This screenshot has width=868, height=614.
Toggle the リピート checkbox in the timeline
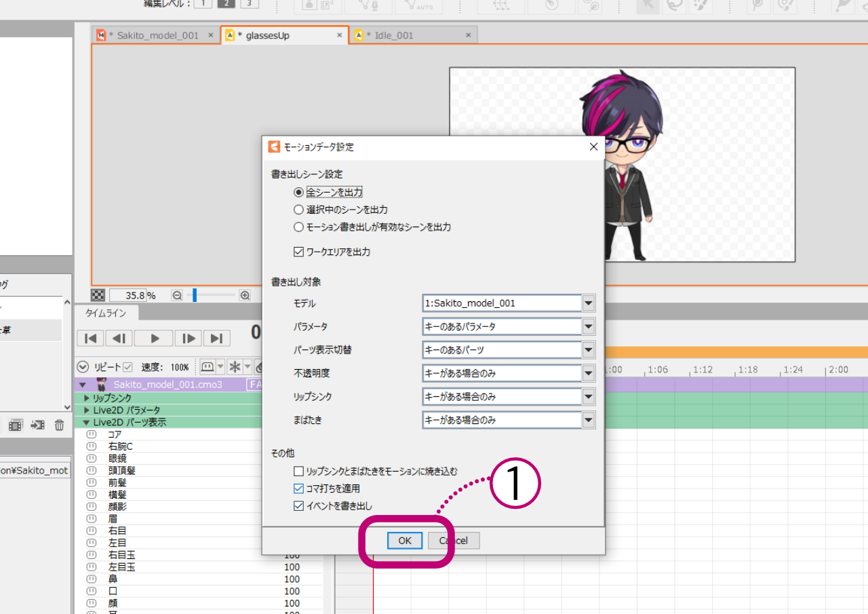click(127, 367)
